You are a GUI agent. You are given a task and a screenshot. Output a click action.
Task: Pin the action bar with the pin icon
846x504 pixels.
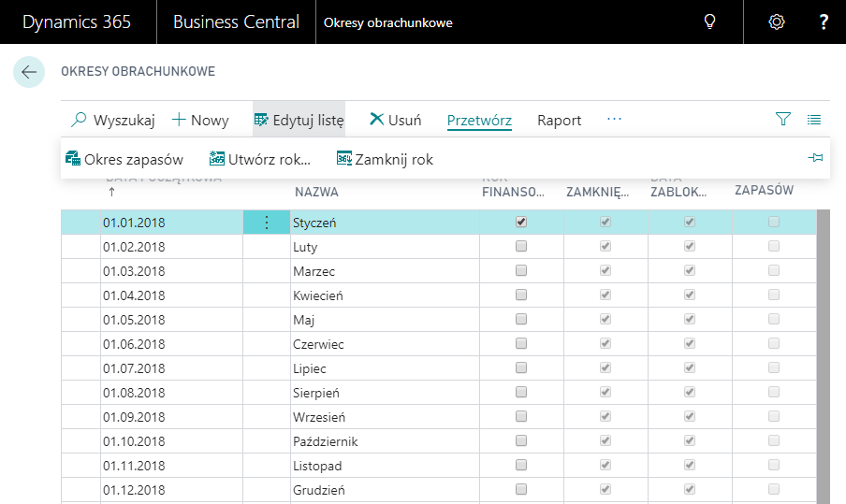[x=815, y=158]
